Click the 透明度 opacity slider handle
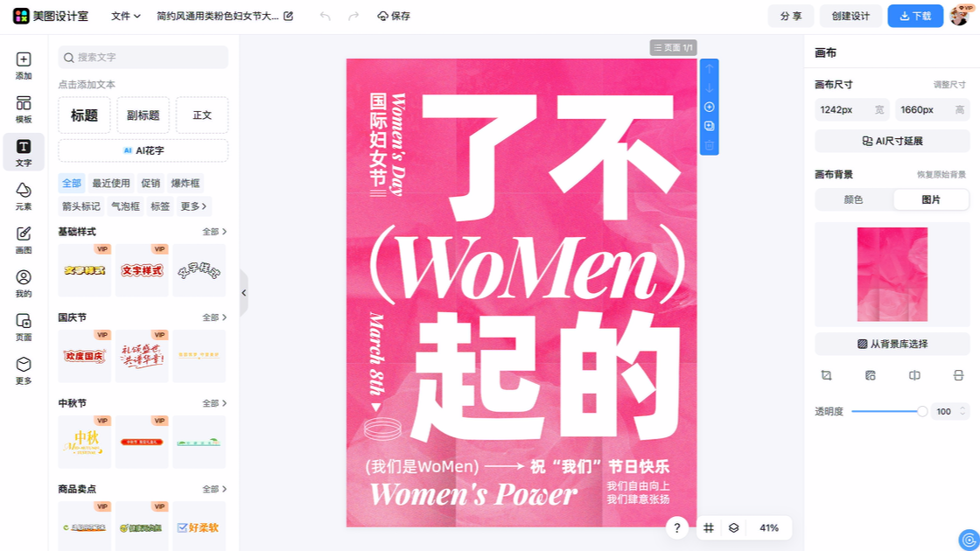This screenshot has height=551, width=980. pyautogui.click(x=922, y=411)
